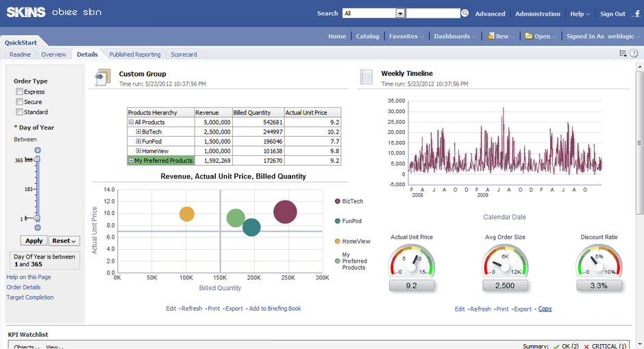Open the Catalog menu item
The width and height of the screenshot is (644, 349).
point(367,36)
